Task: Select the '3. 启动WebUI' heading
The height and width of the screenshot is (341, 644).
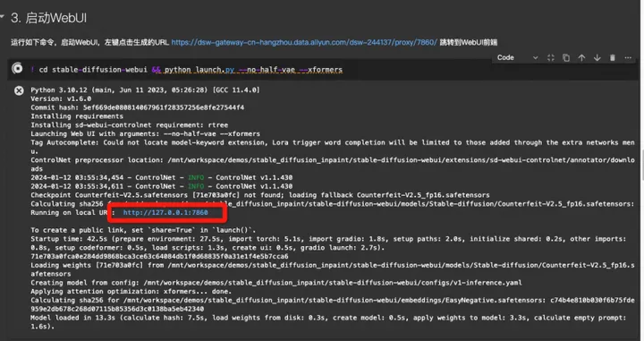Action: point(48,18)
